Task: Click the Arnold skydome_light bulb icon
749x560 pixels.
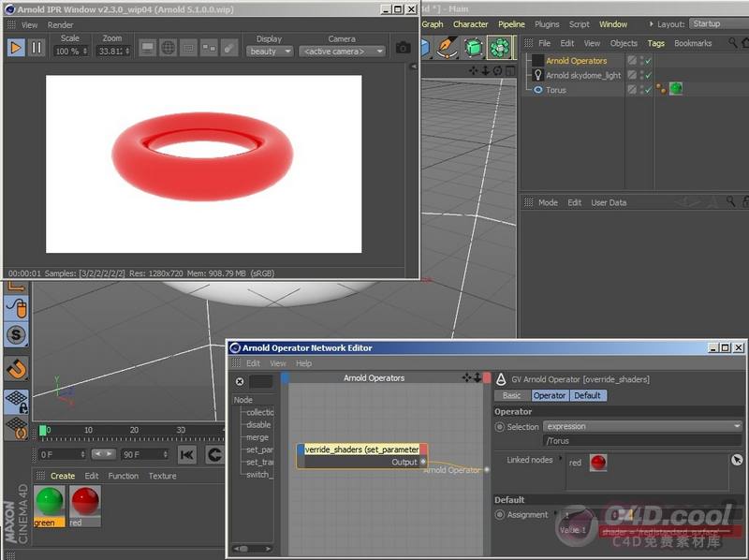Action: [x=538, y=75]
